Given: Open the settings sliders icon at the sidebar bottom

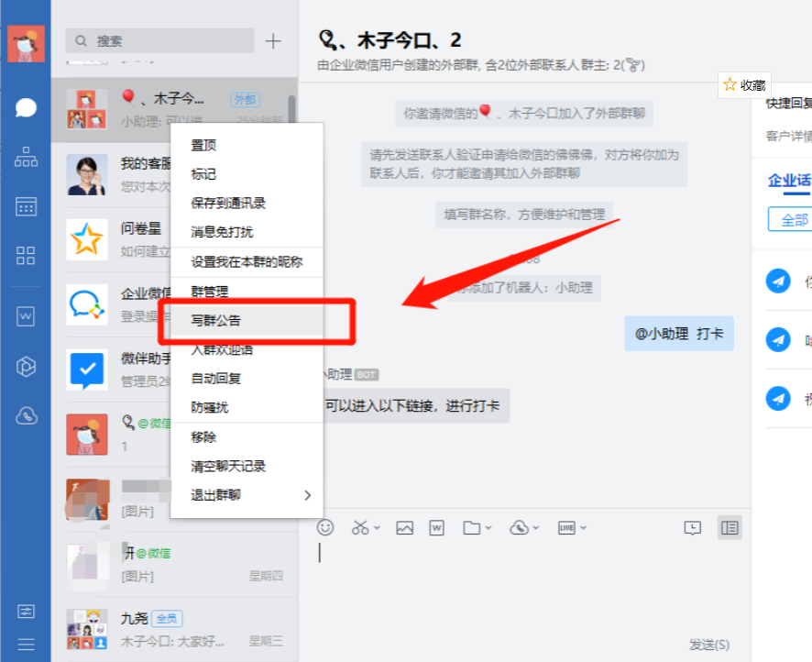Looking at the screenshot, I should point(26,612).
